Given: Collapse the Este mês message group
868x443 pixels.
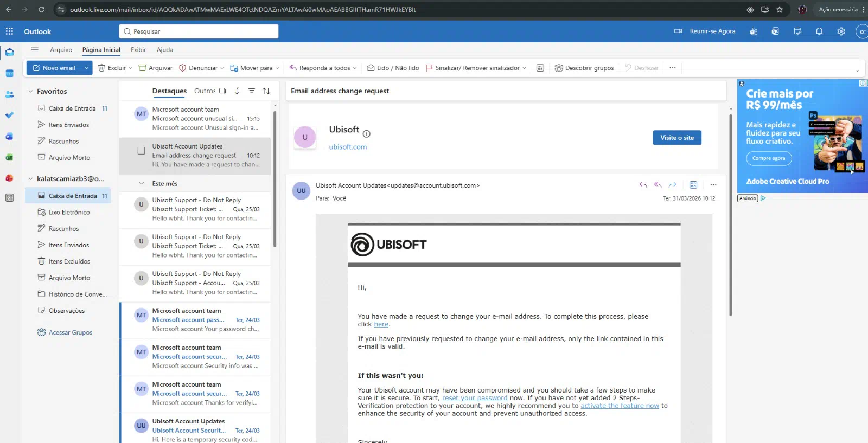Looking at the screenshot, I should point(141,184).
